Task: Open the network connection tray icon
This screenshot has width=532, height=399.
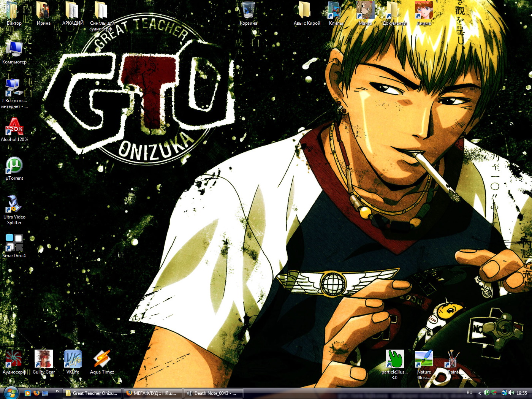Action: tap(504, 393)
